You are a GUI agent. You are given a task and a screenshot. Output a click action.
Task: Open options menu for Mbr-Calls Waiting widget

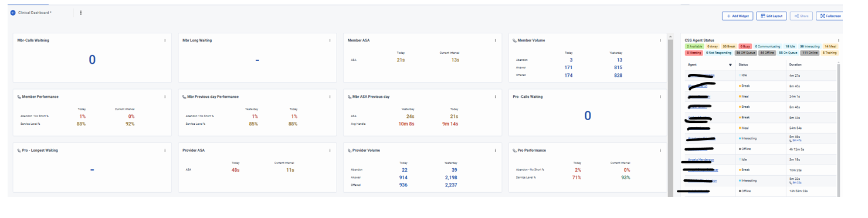[x=165, y=40]
